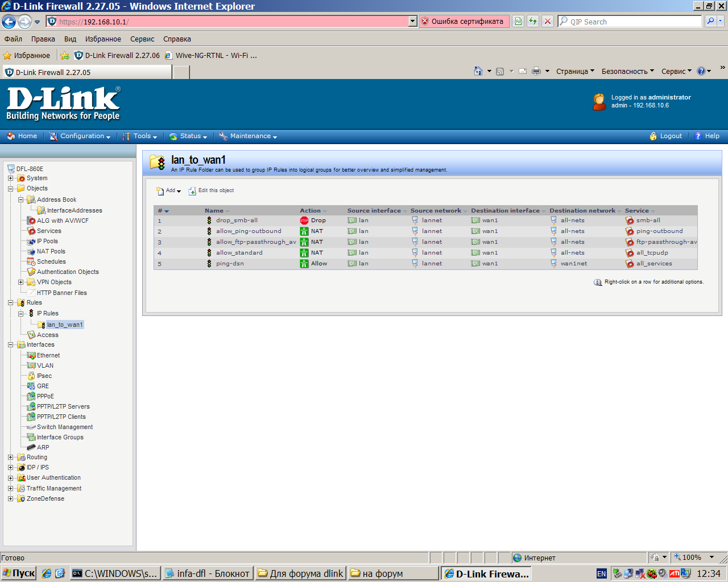
Task: Click the DFL-860E device icon in tree
Action: (11, 169)
